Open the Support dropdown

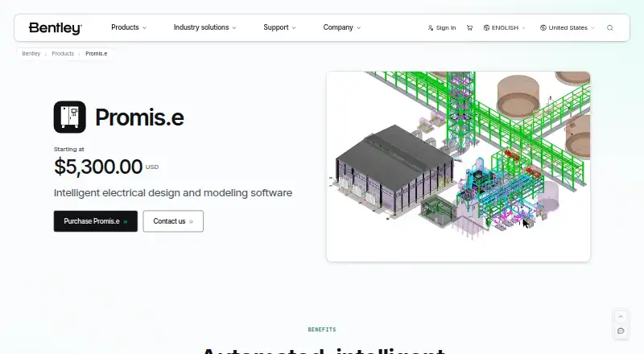(279, 27)
